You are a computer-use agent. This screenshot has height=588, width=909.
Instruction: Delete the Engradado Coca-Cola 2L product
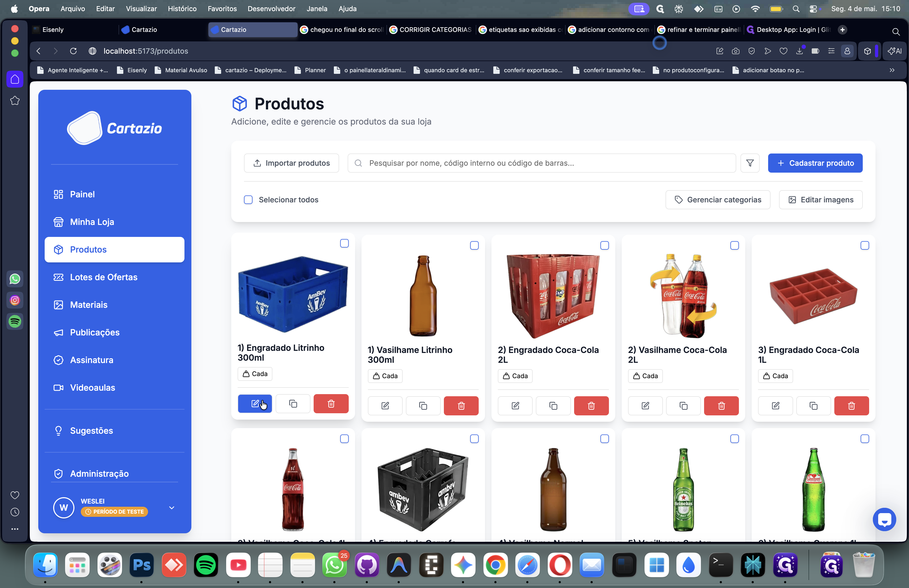point(591,406)
